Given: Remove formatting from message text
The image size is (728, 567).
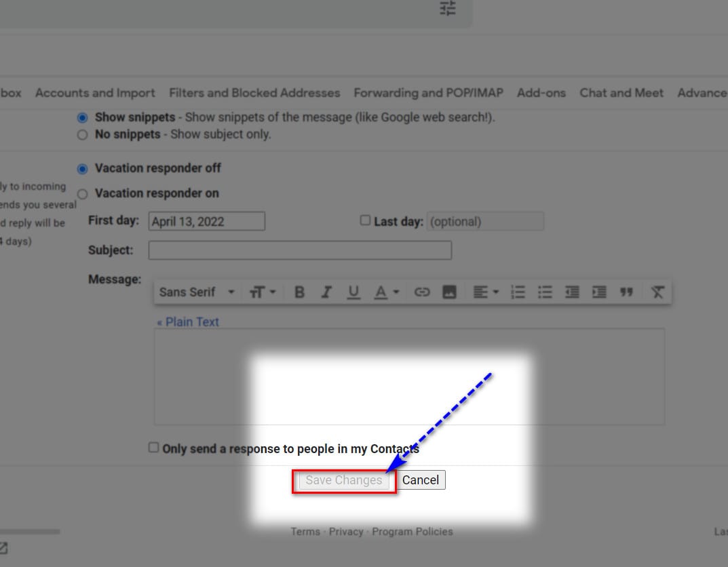Looking at the screenshot, I should click(x=657, y=292).
